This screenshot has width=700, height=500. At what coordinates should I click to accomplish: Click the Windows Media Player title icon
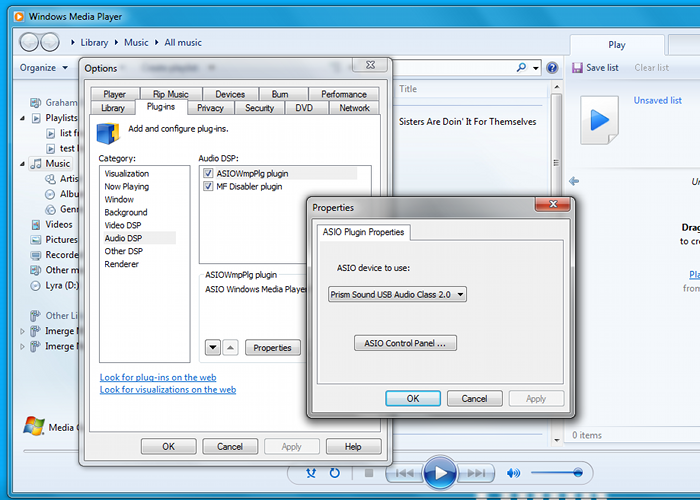pyautogui.click(x=19, y=17)
